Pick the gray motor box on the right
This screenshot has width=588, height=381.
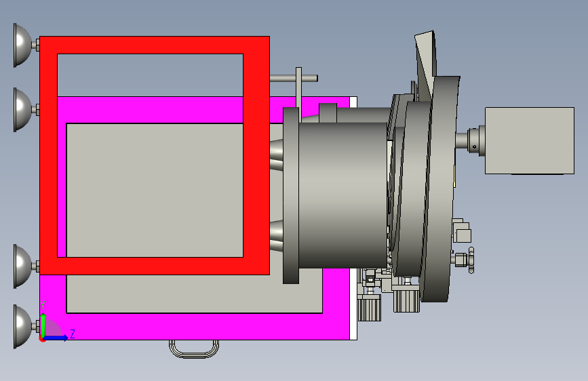530,140
